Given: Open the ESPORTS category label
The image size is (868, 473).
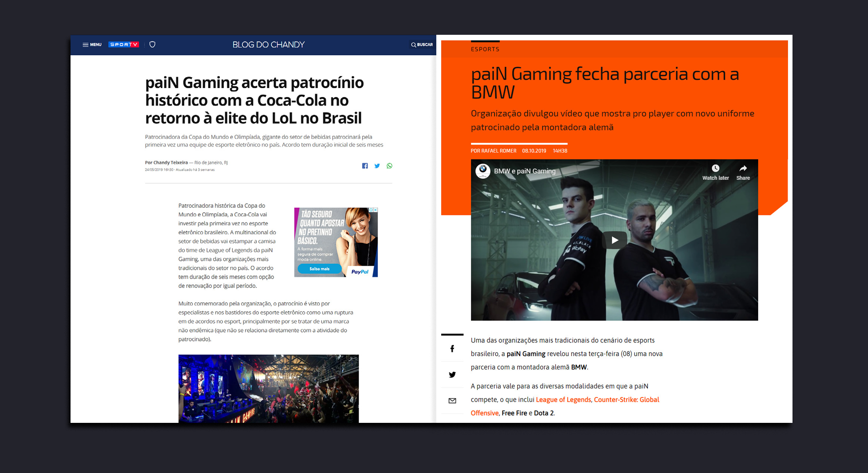Looking at the screenshot, I should click(485, 49).
